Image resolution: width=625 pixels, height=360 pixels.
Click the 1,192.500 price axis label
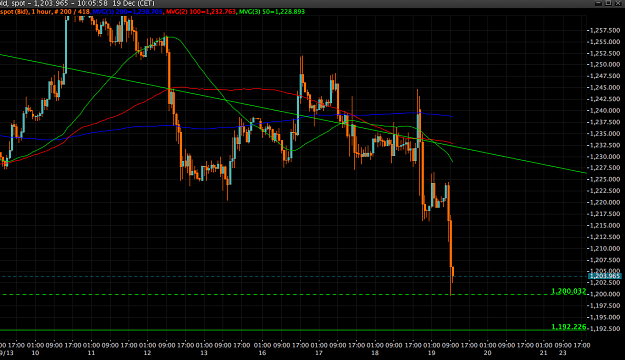tap(605, 329)
